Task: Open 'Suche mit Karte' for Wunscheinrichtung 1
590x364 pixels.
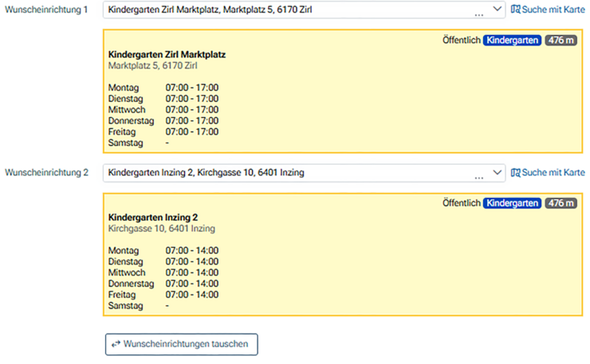Action: click(x=553, y=10)
